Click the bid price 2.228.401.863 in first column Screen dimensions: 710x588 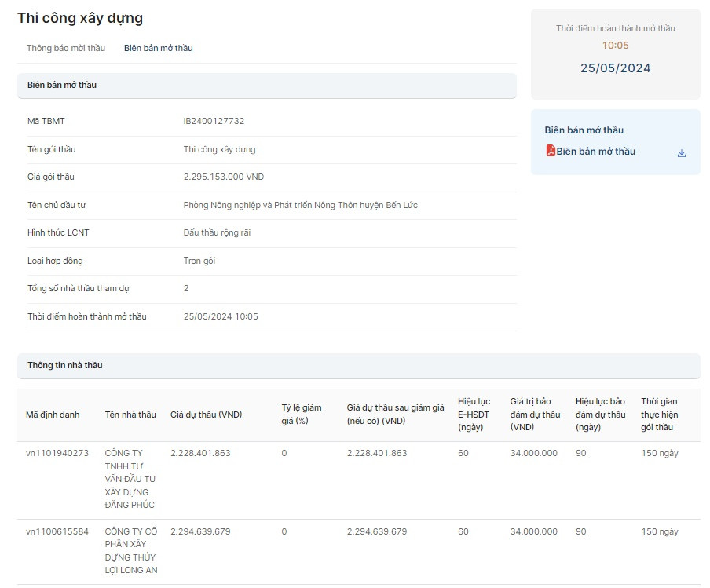coord(200,453)
